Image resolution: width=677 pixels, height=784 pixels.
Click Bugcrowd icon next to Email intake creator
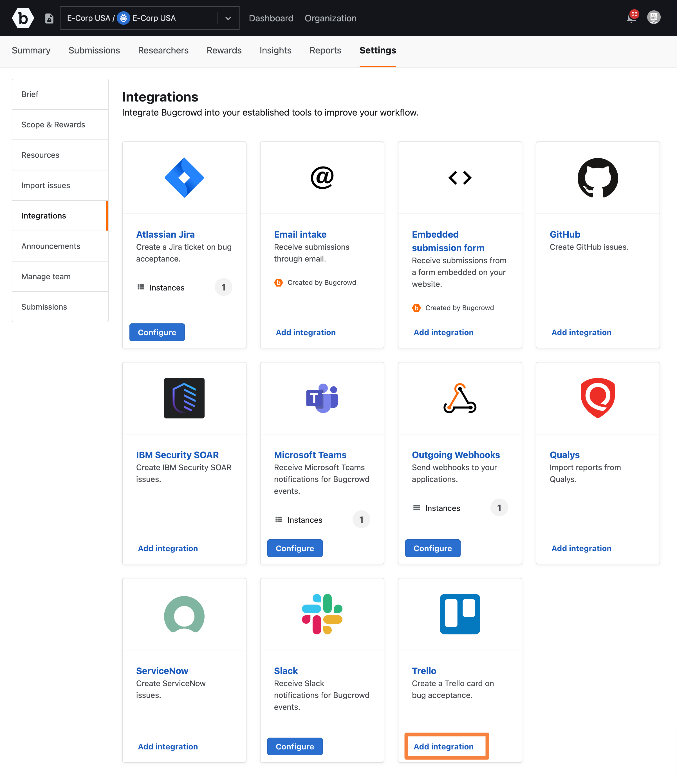(x=279, y=282)
